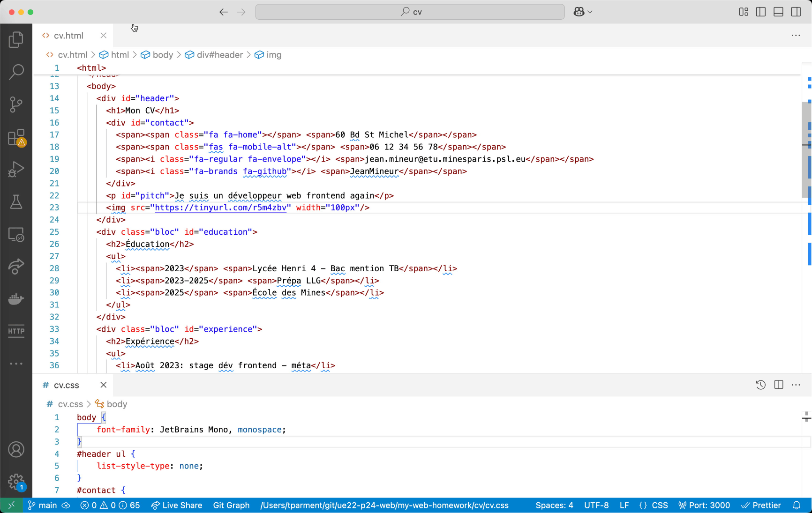Open Git Graph from status bar
Viewport: 812px width, 513px height.
coord(231,505)
